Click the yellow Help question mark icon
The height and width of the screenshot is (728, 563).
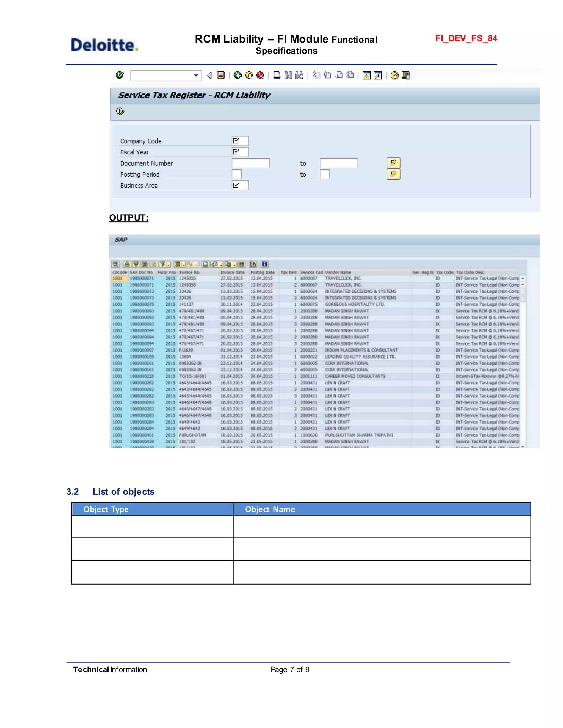(x=394, y=76)
